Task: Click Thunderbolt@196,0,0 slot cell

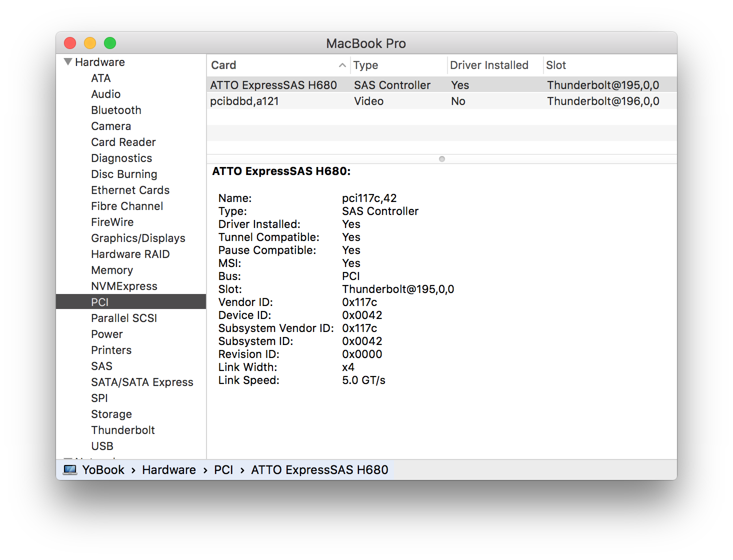Action: [x=603, y=101]
